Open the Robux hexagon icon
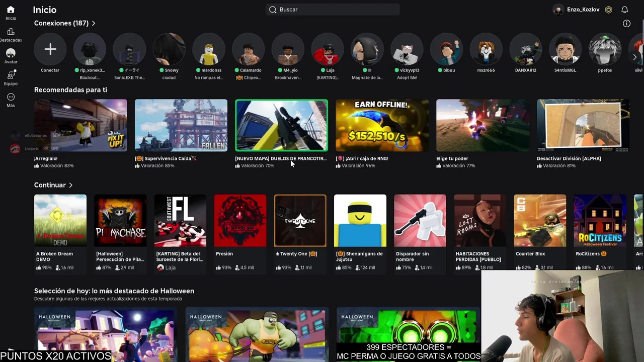Screen dimensions: 644x362 (x=608, y=10)
